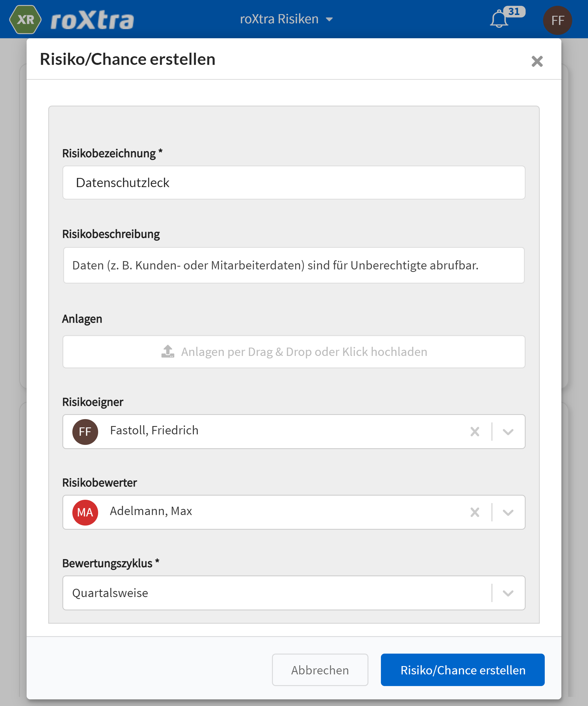Image resolution: width=588 pixels, height=706 pixels.
Task: Click into the Risikobeschreibung text field
Action: point(294,265)
